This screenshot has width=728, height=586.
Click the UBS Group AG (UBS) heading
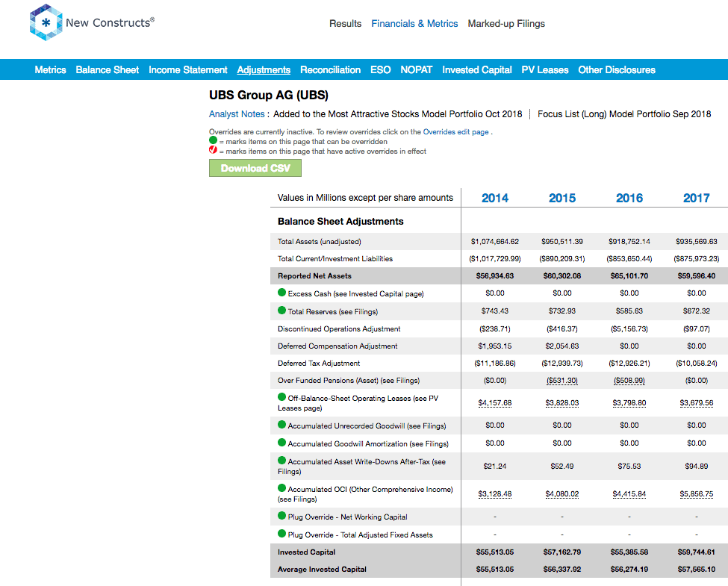268,96
